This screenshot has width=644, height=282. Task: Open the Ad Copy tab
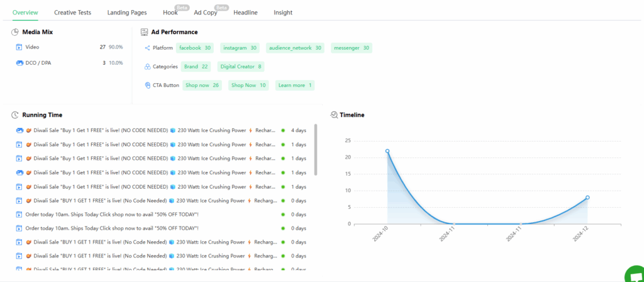[x=206, y=13]
